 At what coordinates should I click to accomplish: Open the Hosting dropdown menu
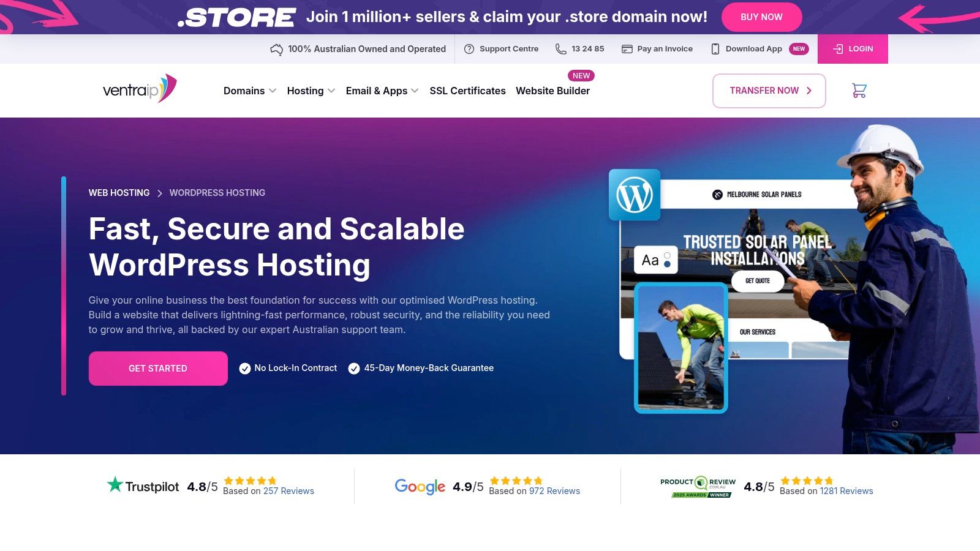tap(310, 91)
